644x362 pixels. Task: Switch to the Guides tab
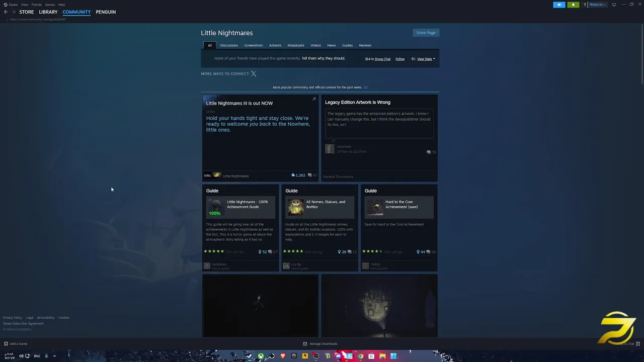[347, 45]
